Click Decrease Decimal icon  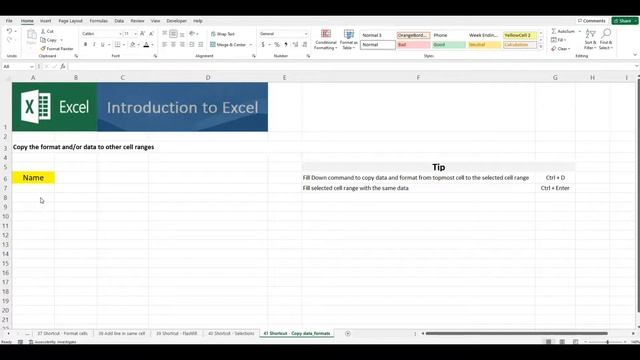coord(304,44)
